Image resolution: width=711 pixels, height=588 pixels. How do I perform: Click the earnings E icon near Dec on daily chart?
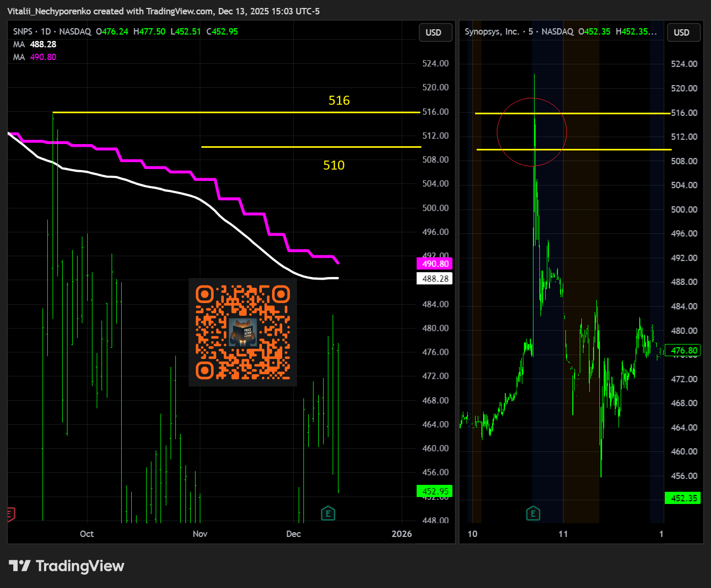tap(328, 513)
